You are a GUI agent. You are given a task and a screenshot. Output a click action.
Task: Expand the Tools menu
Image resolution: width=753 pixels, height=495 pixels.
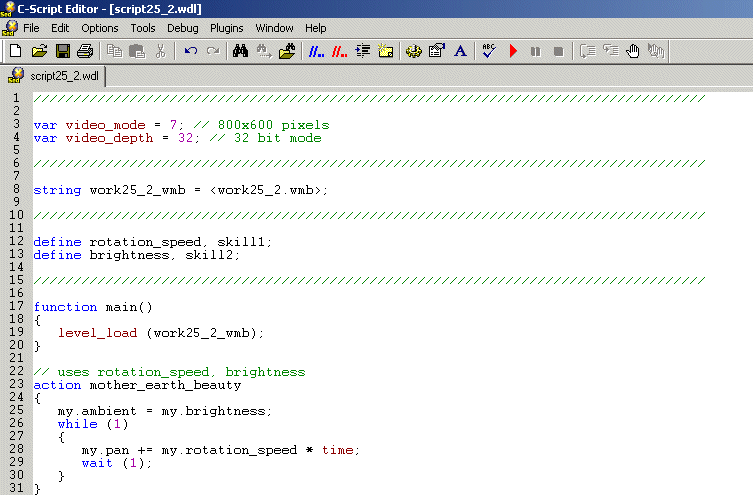(143, 28)
